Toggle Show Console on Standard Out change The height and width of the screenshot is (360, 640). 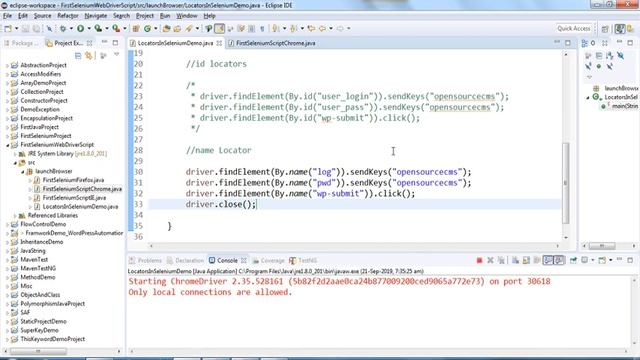coord(548,260)
